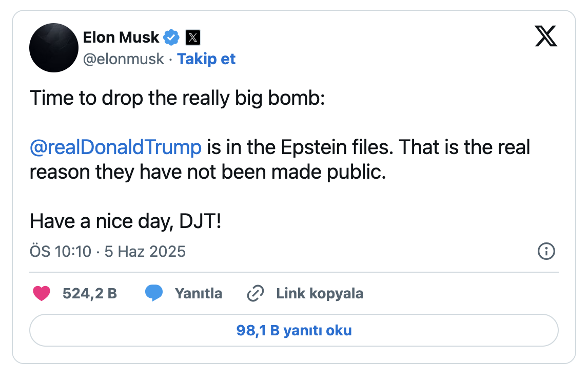Click the X affiliation badge beside name
Viewport: 588px width, 379px height.
coord(192,37)
